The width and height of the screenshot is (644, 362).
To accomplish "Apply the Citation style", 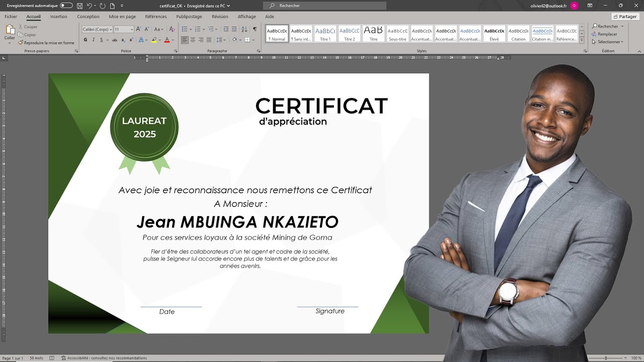I will 518,34.
